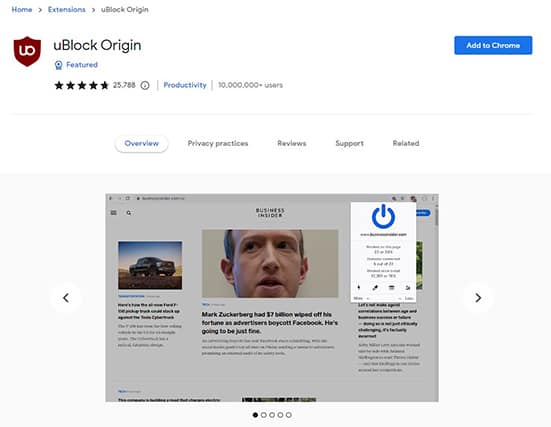Open the rating info icon
The image size is (551, 427).
click(x=145, y=85)
